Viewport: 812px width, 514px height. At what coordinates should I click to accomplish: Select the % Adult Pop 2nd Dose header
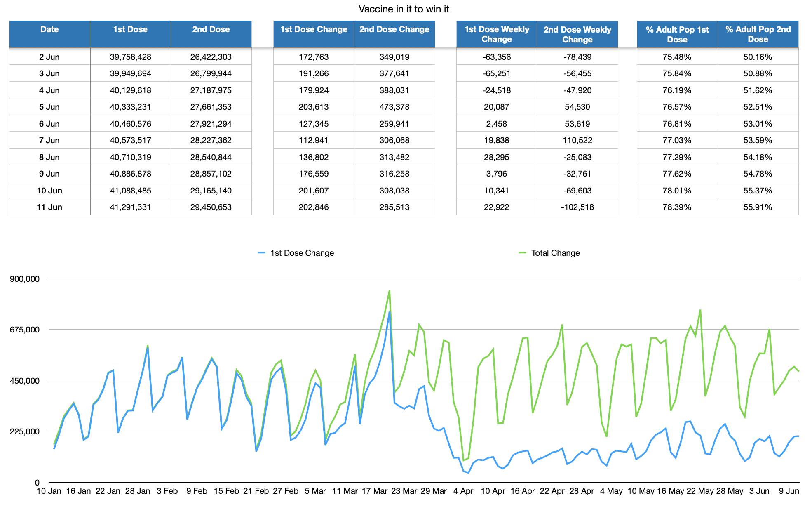click(x=758, y=34)
